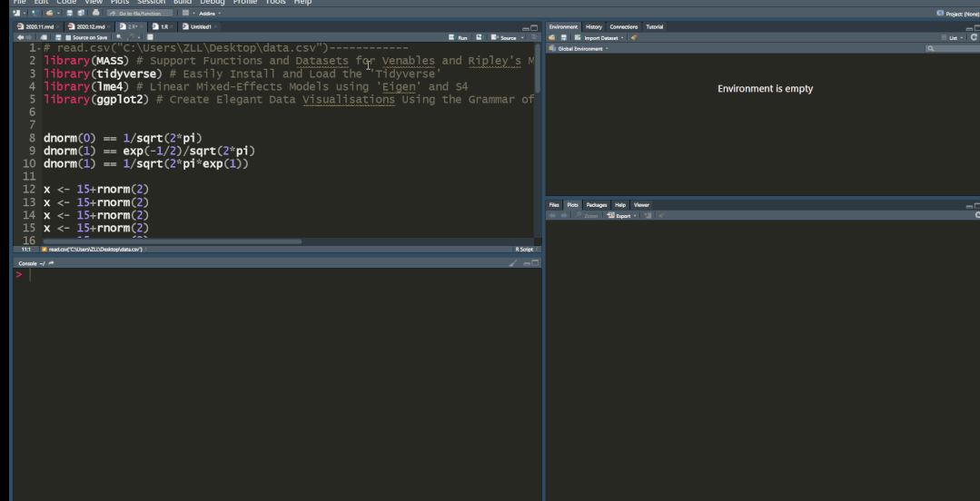Go back to previous source location

20,37
